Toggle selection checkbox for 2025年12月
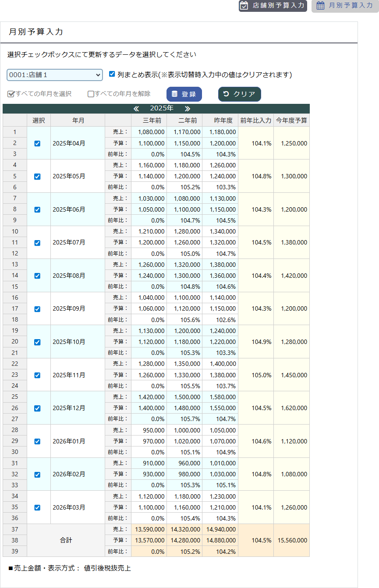This screenshot has width=379, height=588. click(37, 408)
